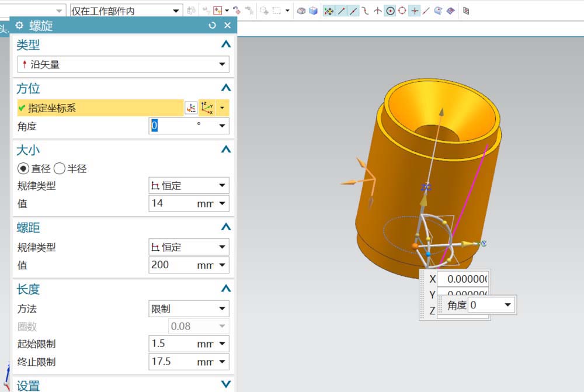
Task: Toggle the midpoint snap icon
Action: click(353, 11)
